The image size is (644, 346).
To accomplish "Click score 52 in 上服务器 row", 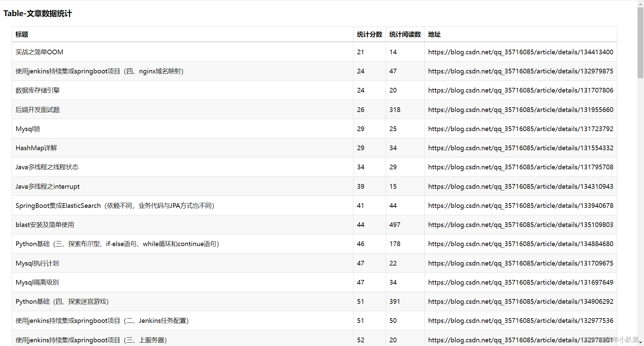I will coord(361,340).
